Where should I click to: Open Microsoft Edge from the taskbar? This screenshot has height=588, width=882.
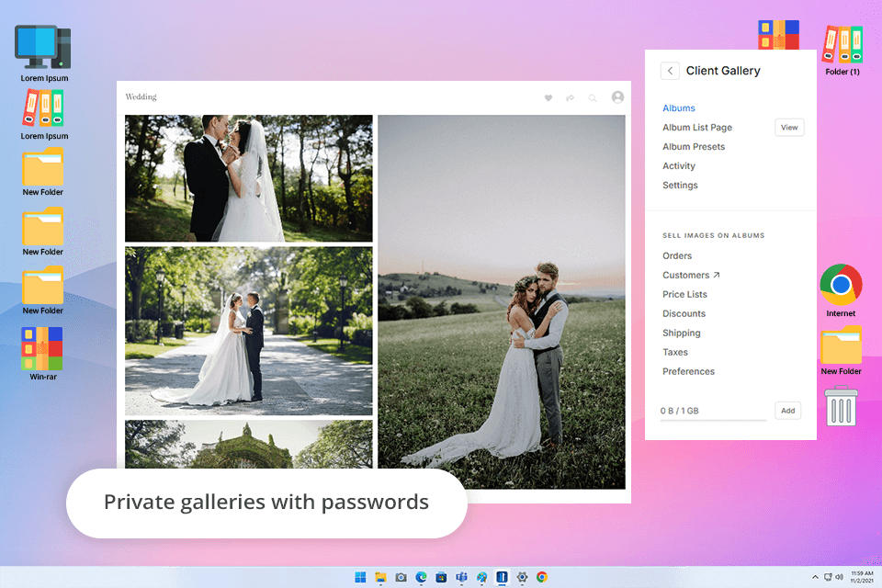(x=422, y=577)
